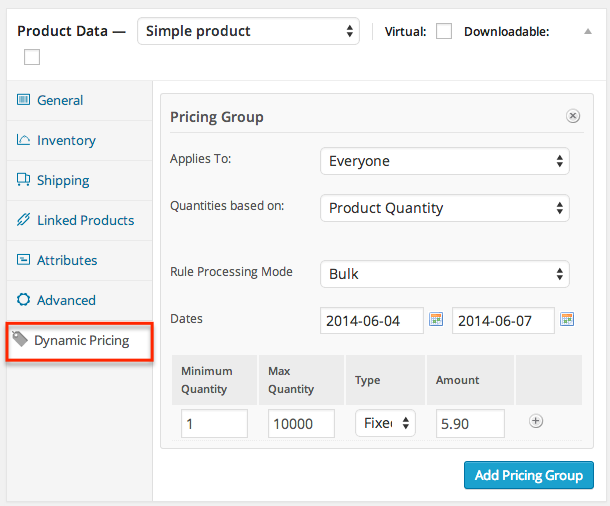Add a pricing rule row with plus icon
610x506 pixels.
pos(536,421)
